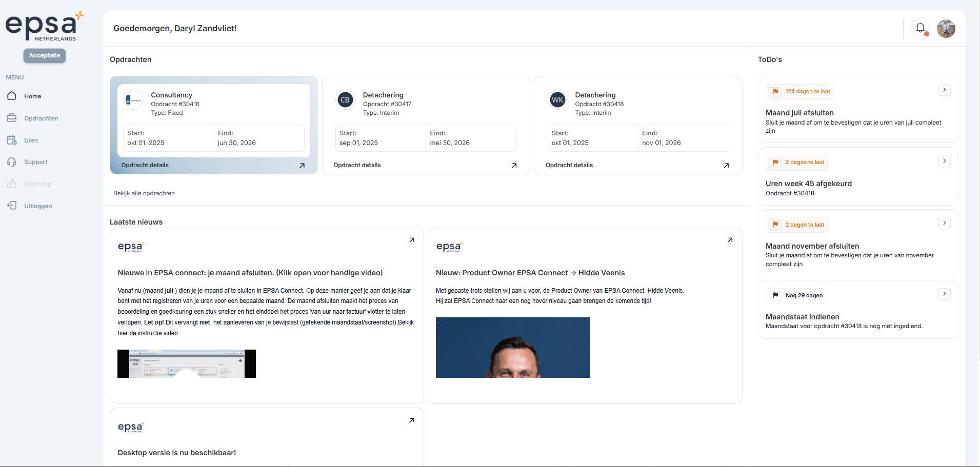Go to Home in the menu
The width and height of the screenshot is (980, 467).
pyautogui.click(x=32, y=96)
